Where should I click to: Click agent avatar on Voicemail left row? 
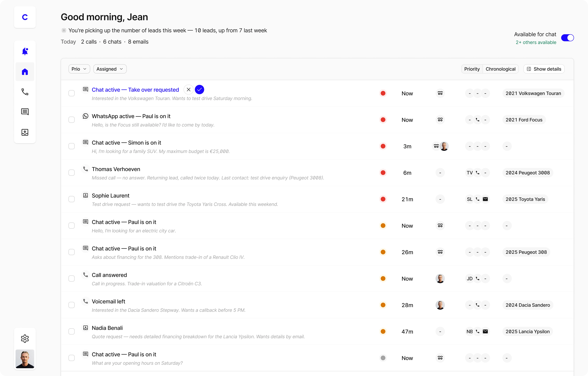(440, 305)
